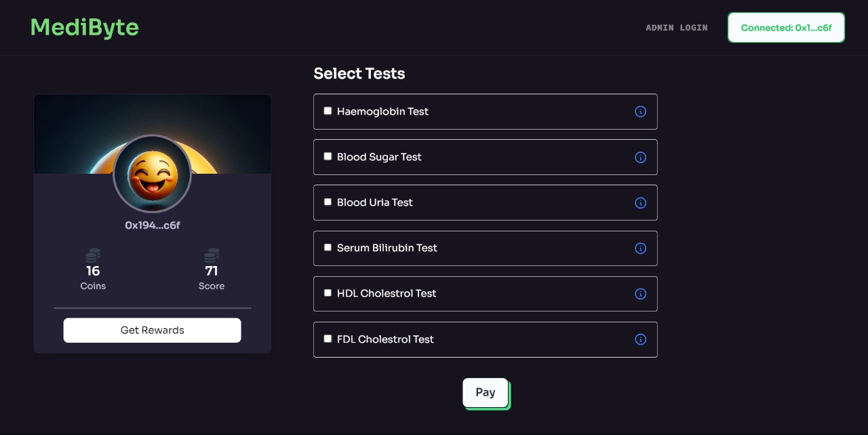The height and width of the screenshot is (435, 868).
Task: Mark the FDL Cholestrol Test checkbox
Action: coord(328,338)
